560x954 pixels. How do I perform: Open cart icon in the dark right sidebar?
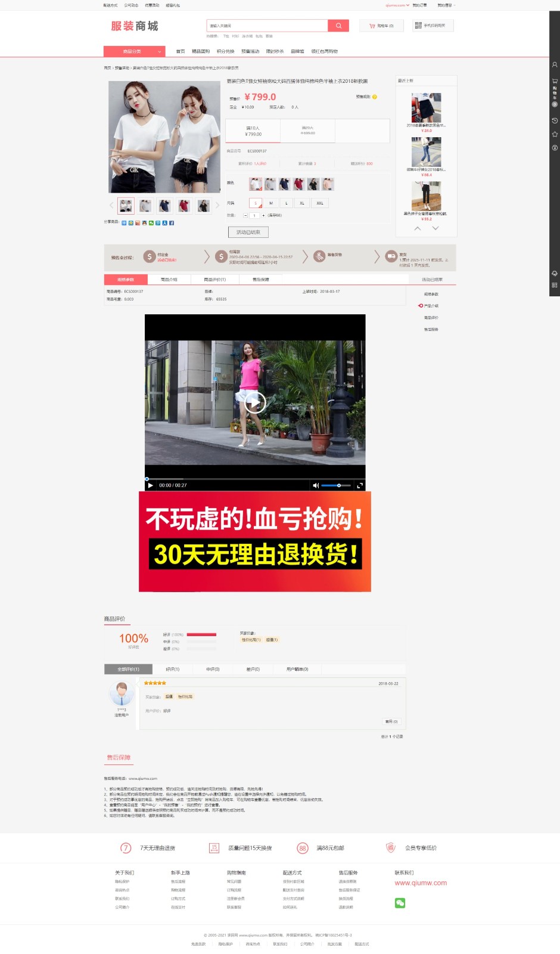coord(555,80)
